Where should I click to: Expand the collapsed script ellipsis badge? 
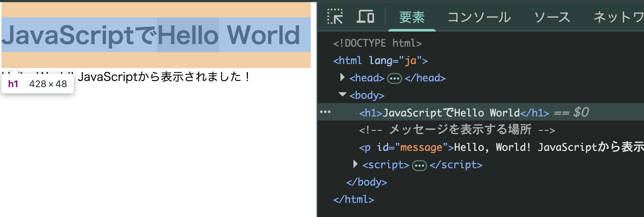coord(420,165)
